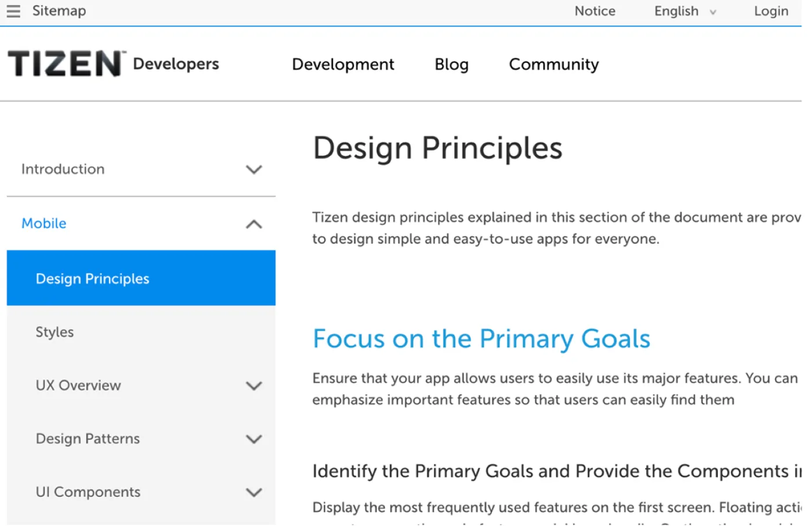Image resolution: width=812 pixels, height=526 pixels.
Task: Open the hamburger menu icon beside Sitemap
Action: [x=13, y=11]
